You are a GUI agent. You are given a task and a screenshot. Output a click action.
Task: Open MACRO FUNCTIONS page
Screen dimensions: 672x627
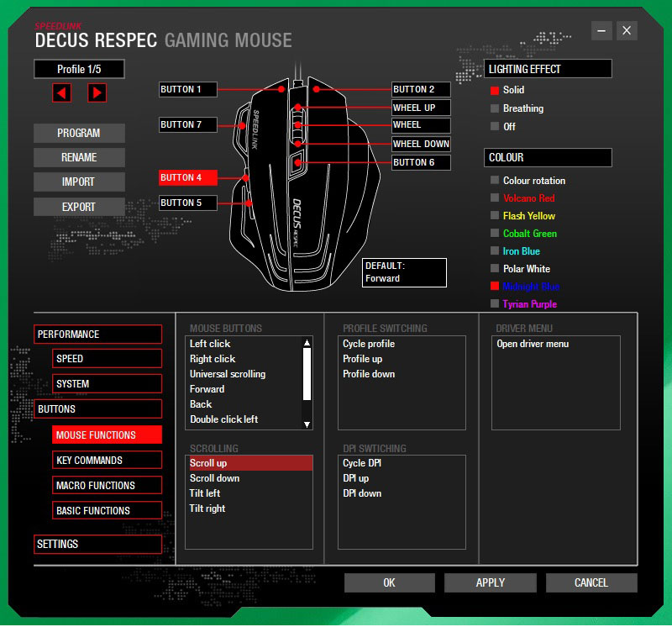[x=108, y=486]
